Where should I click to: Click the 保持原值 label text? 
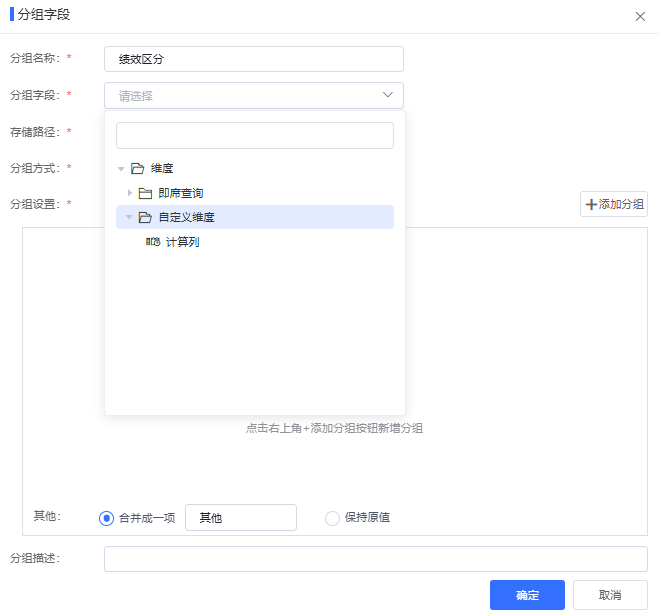pyautogui.click(x=368, y=518)
